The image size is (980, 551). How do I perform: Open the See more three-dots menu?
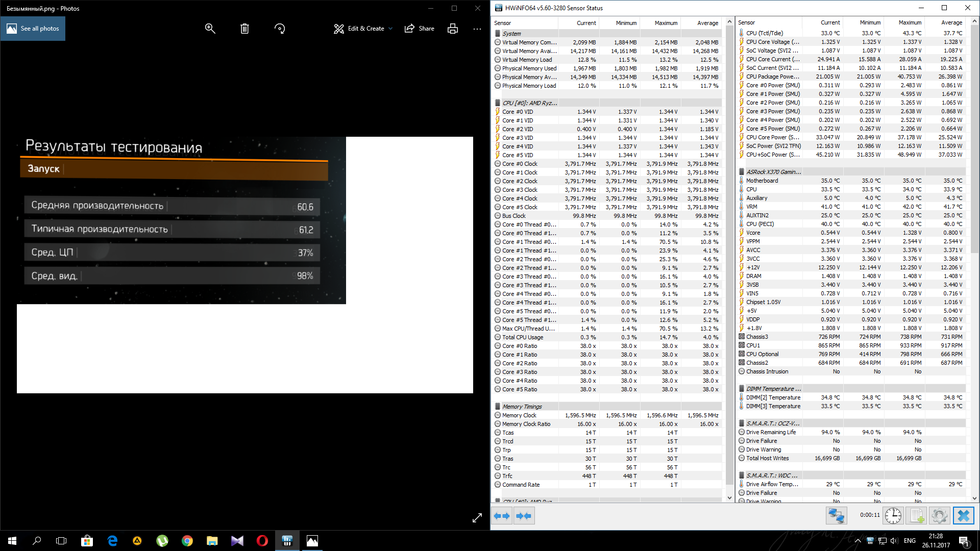[x=477, y=29]
